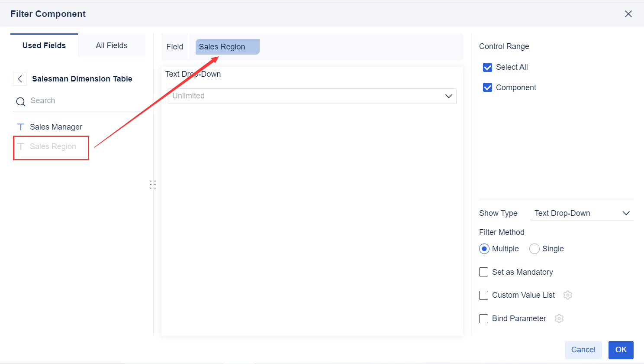The width and height of the screenshot is (644, 364).
Task: Click the Cancel button
Action: [x=583, y=350]
